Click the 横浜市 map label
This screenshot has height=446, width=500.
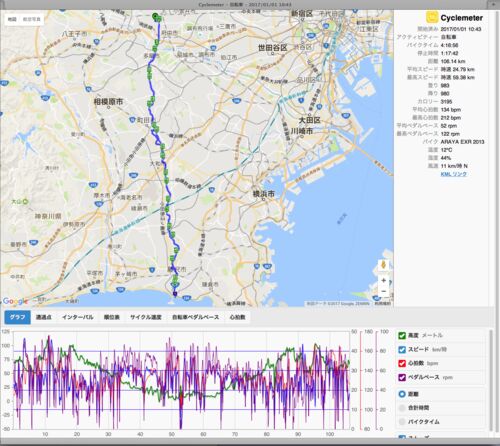[263, 193]
